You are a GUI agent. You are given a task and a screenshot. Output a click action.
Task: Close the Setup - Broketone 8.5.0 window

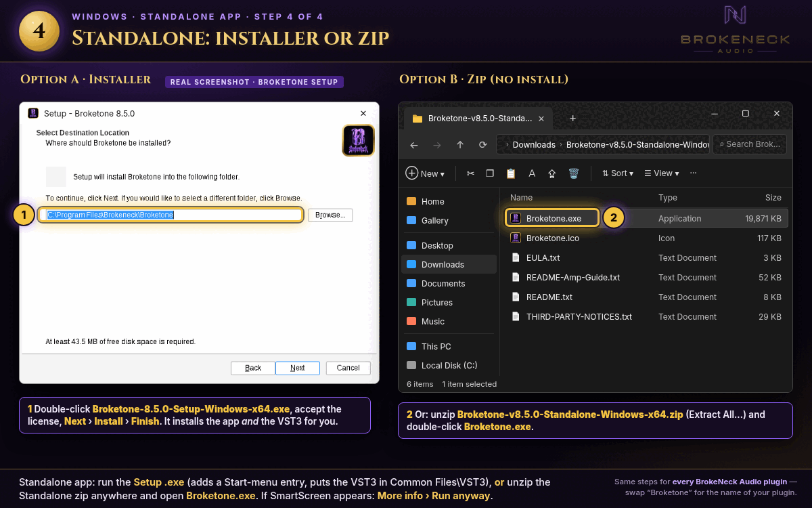click(363, 113)
